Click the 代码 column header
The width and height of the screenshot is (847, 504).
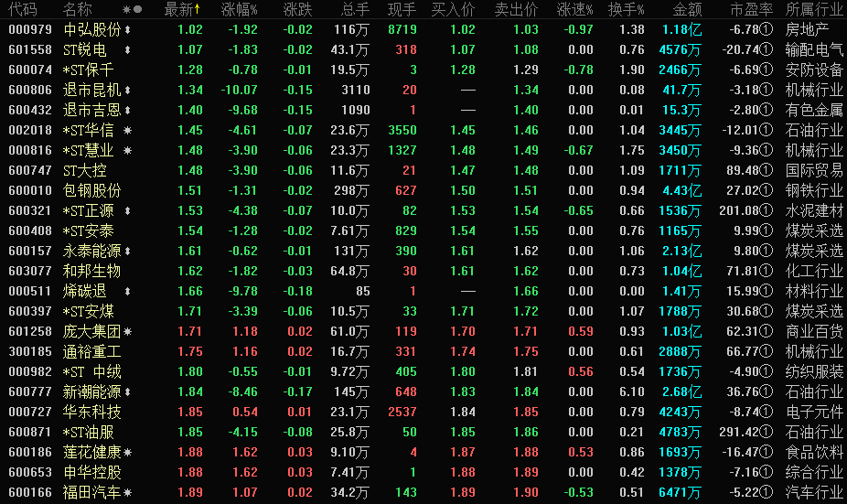coord(23,9)
